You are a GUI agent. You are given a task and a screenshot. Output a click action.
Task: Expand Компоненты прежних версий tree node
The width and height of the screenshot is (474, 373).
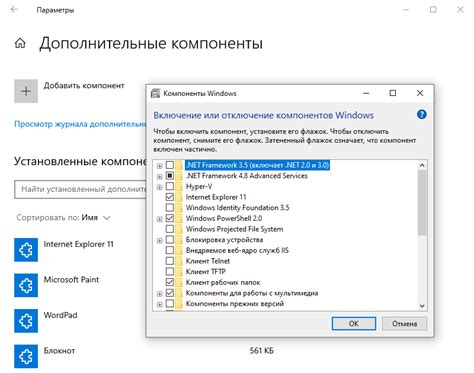point(160,304)
